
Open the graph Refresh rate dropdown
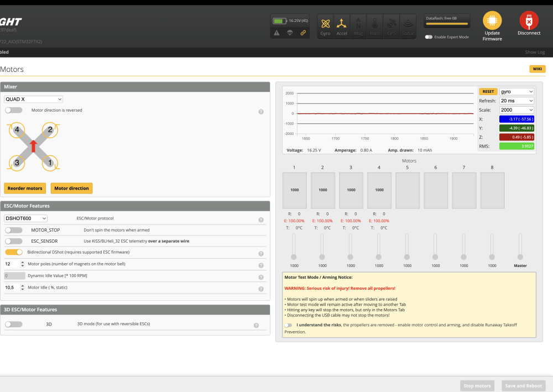517,101
